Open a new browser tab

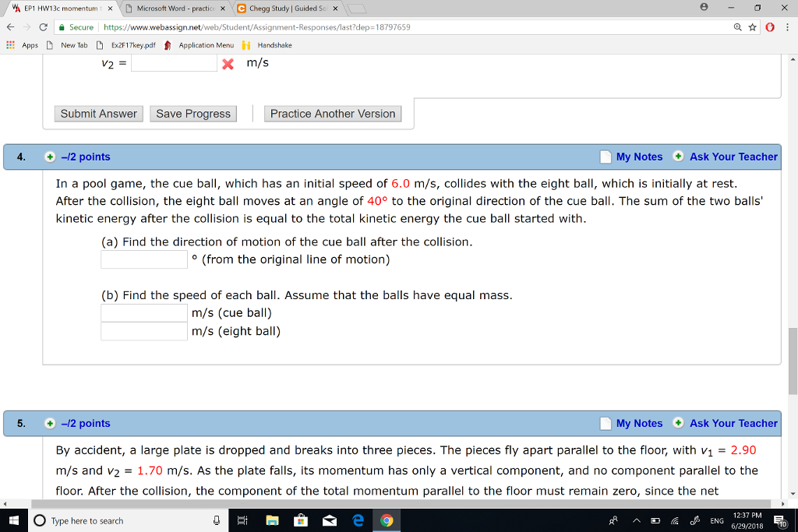(357, 9)
